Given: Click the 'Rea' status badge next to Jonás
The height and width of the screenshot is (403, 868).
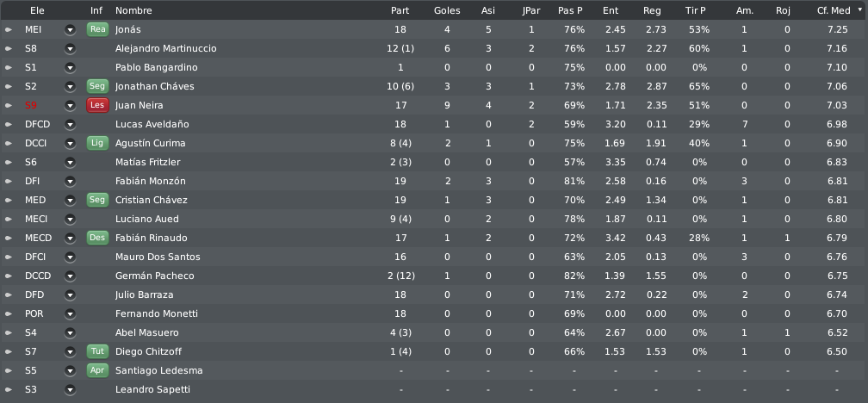Looking at the screenshot, I should [x=97, y=29].
